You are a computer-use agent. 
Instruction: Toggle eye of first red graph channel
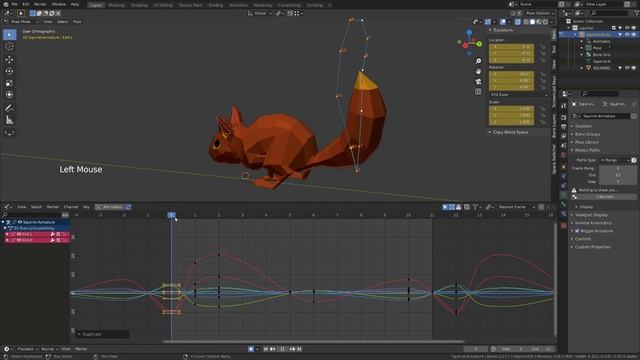click(x=19, y=234)
